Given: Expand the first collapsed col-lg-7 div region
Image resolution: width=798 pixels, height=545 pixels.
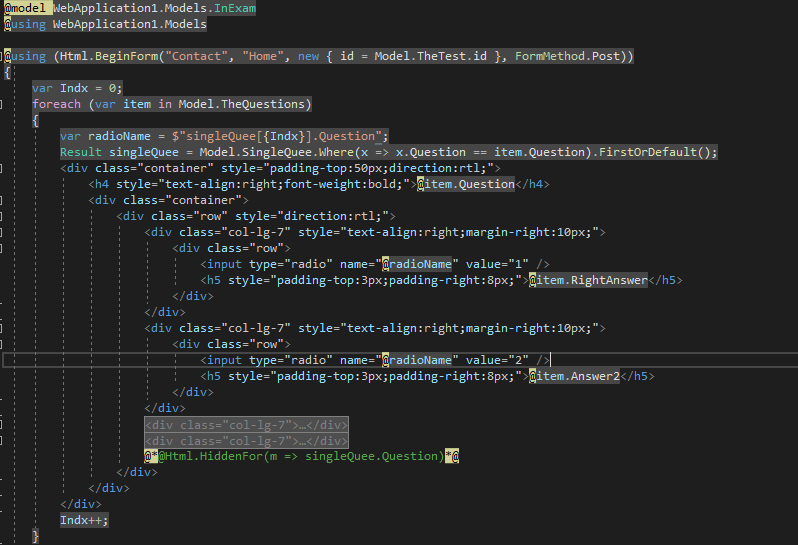Looking at the screenshot, I should [x=246, y=424].
